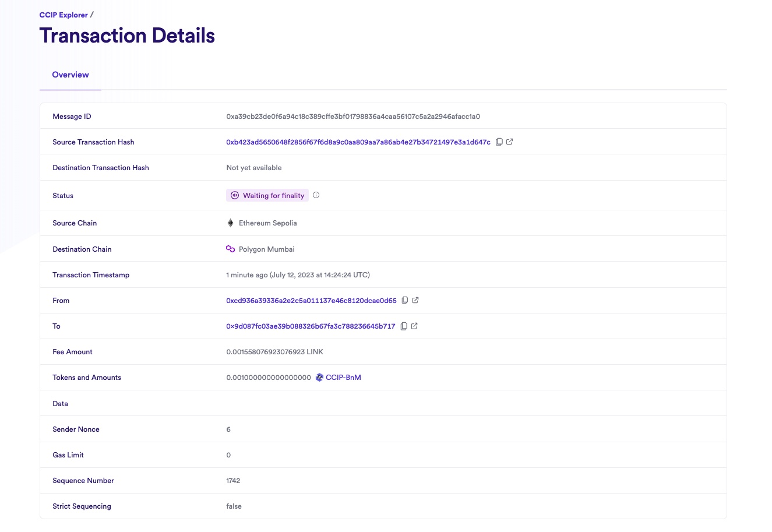Screen dimensions: 772x532
Task: Open To address external link icon
Action: pyautogui.click(x=414, y=326)
